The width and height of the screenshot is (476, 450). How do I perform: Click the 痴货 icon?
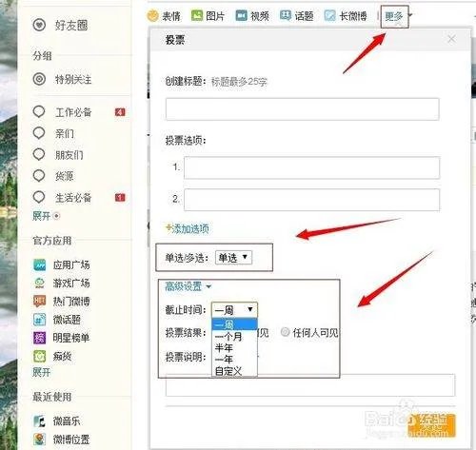point(40,356)
